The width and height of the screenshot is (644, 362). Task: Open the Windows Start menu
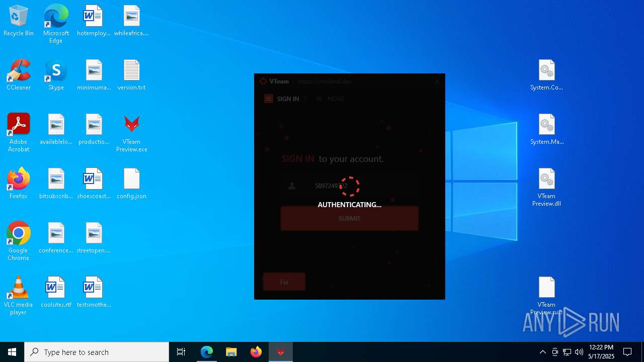click(12, 352)
